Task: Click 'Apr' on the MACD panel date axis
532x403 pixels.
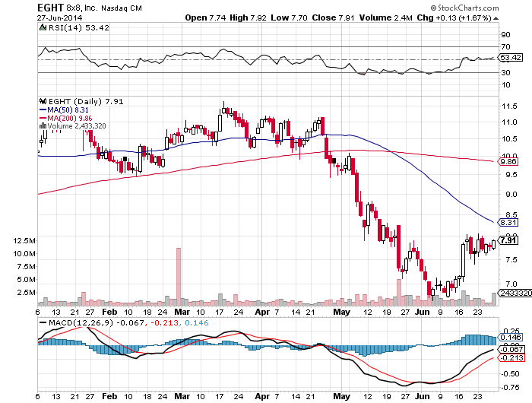Action: click(x=262, y=396)
